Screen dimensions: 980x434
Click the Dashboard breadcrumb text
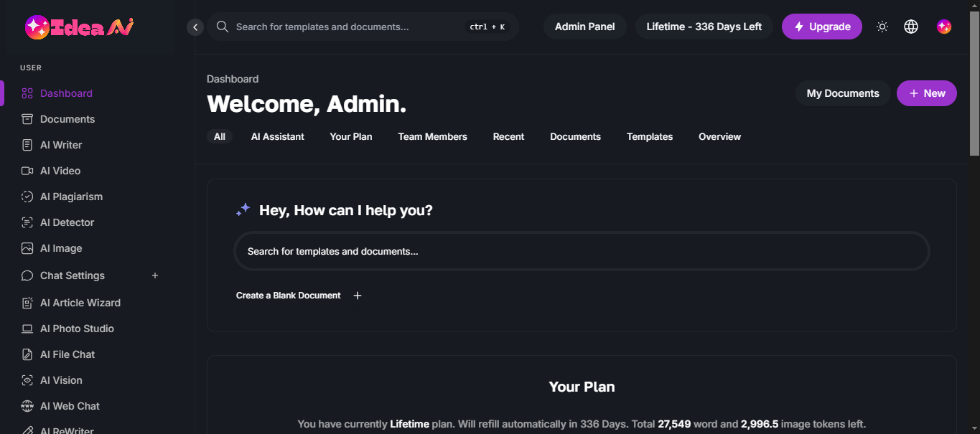[233, 79]
